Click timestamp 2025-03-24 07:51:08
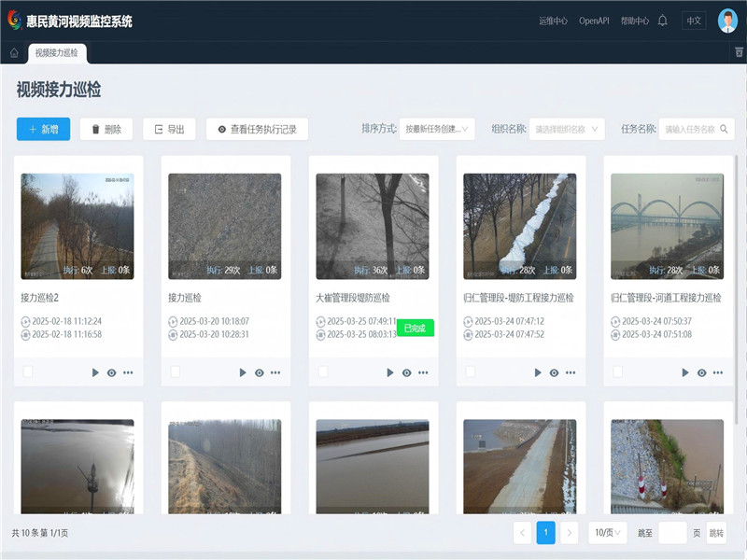The width and height of the screenshot is (747, 560). coord(656,334)
